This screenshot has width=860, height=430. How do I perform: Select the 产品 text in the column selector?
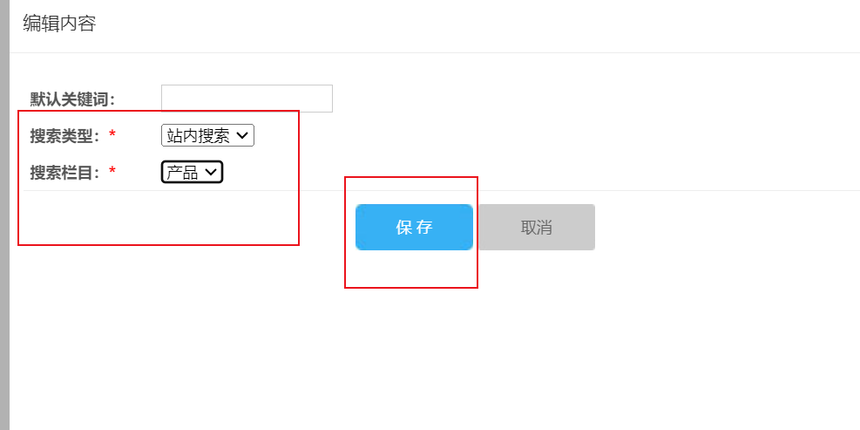(182, 172)
